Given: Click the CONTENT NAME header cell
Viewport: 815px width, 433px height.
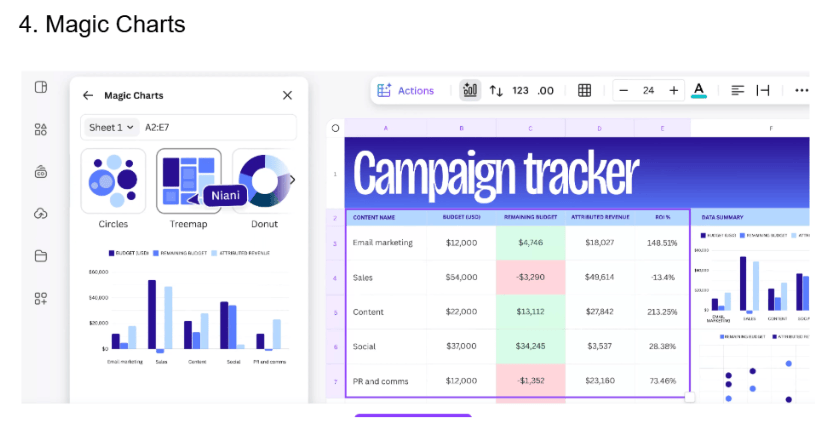Looking at the screenshot, I should coord(386,217).
